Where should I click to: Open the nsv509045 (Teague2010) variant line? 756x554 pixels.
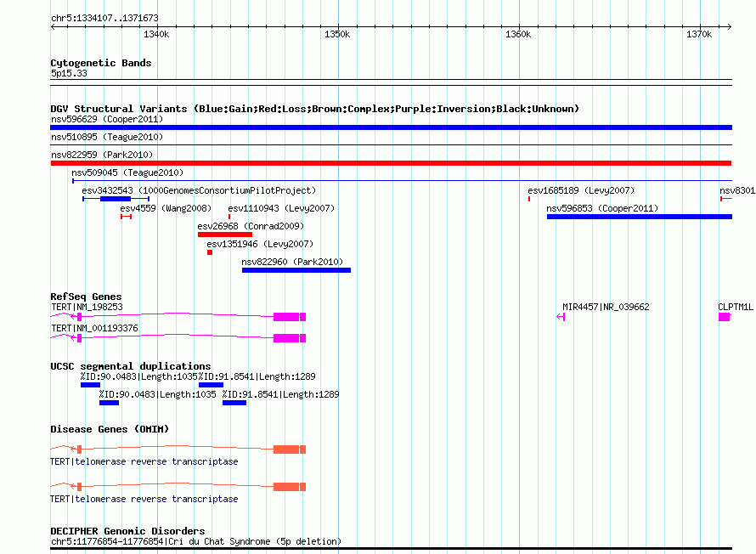coord(402,181)
